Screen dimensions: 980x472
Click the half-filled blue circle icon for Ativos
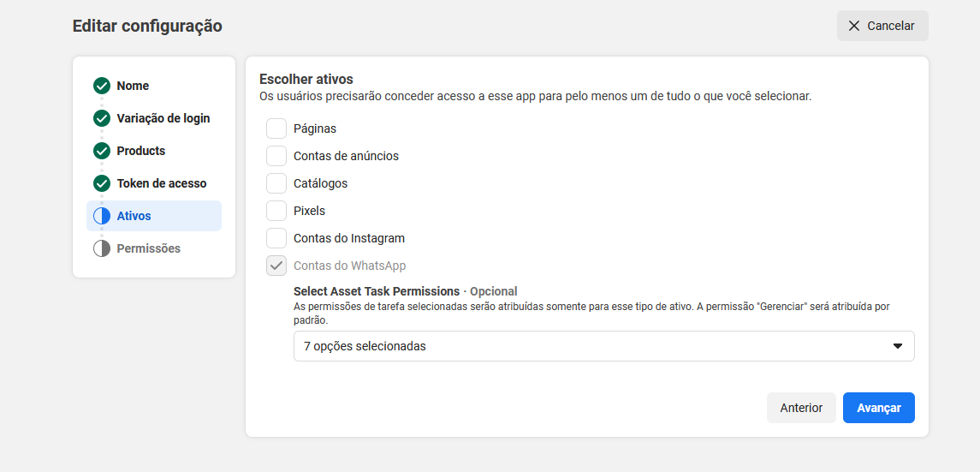tap(102, 216)
